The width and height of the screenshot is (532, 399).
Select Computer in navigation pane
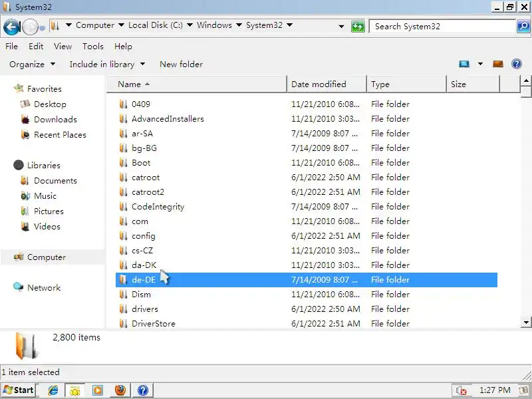point(47,257)
